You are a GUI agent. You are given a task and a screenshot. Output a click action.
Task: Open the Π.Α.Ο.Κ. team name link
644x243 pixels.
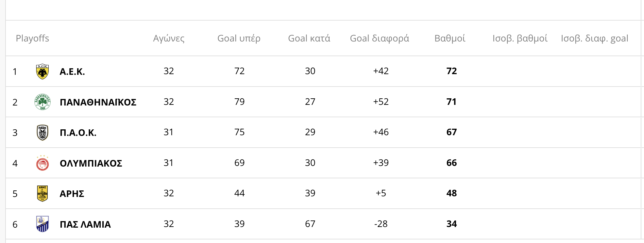click(x=78, y=133)
